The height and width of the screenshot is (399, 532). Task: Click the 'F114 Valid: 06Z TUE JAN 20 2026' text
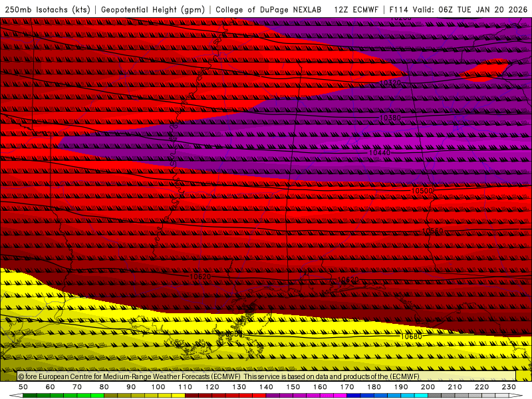[x=458, y=10]
